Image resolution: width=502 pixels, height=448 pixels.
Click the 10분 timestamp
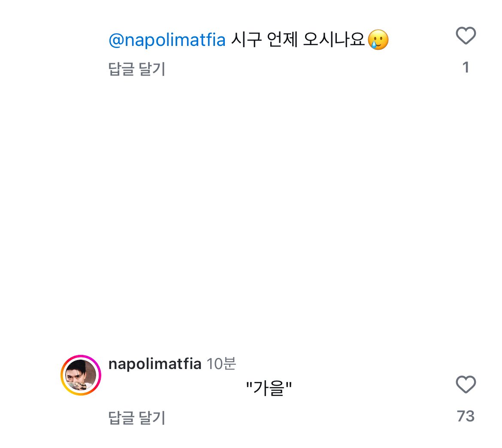(221, 364)
